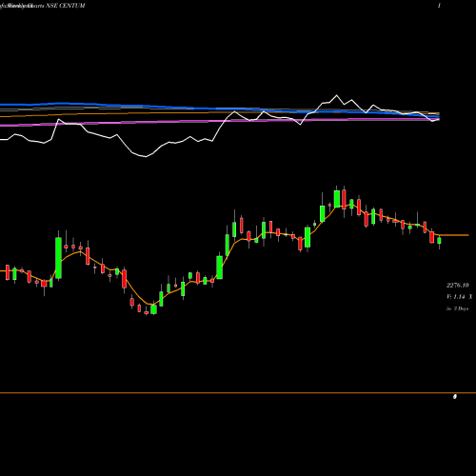The width and height of the screenshot is (476, 476).
Task: Click the peak of the white indicator line
Action: pos(336,95)
